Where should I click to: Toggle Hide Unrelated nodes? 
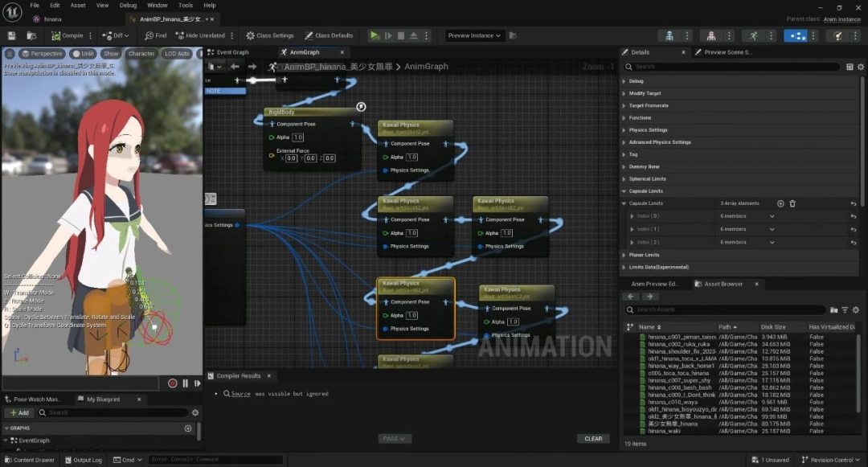200,35
